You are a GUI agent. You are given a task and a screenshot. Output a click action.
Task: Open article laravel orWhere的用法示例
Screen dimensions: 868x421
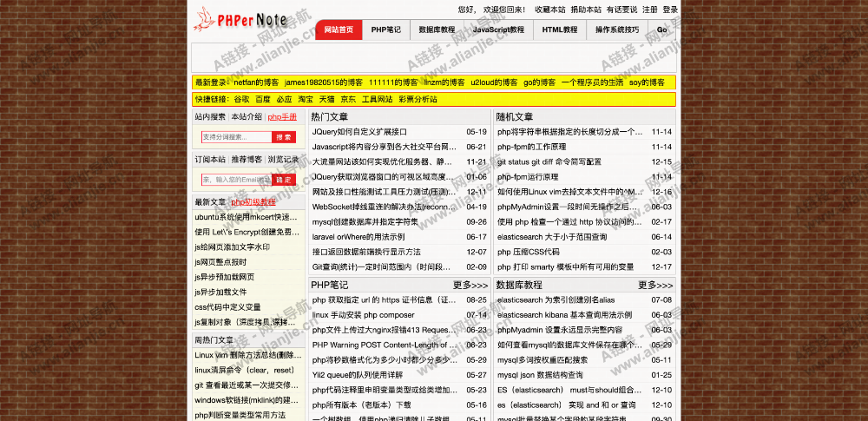coord(358,236)
